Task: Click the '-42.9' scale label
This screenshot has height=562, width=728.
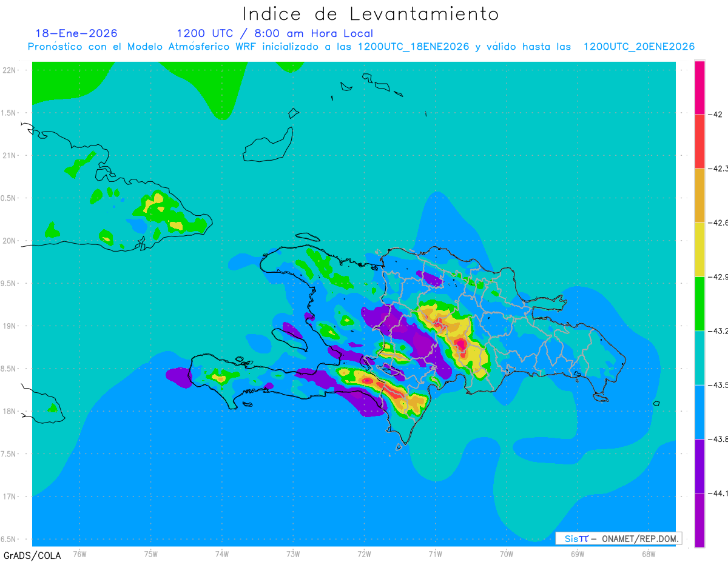Action: click(x=718, y=276)
